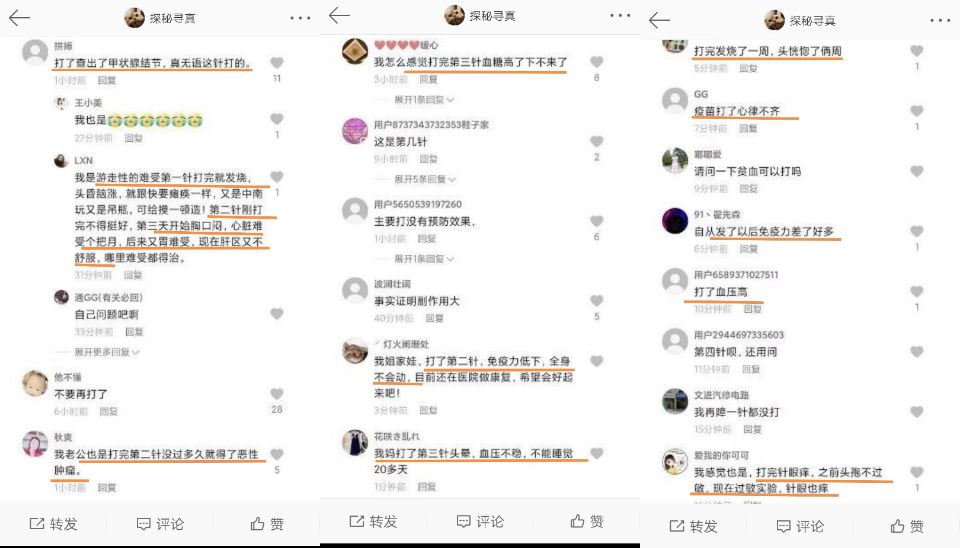Tap the 赞 thumbs-up icon in the right panel
This screenshot has height=548, width=960.
click(898, 526)
